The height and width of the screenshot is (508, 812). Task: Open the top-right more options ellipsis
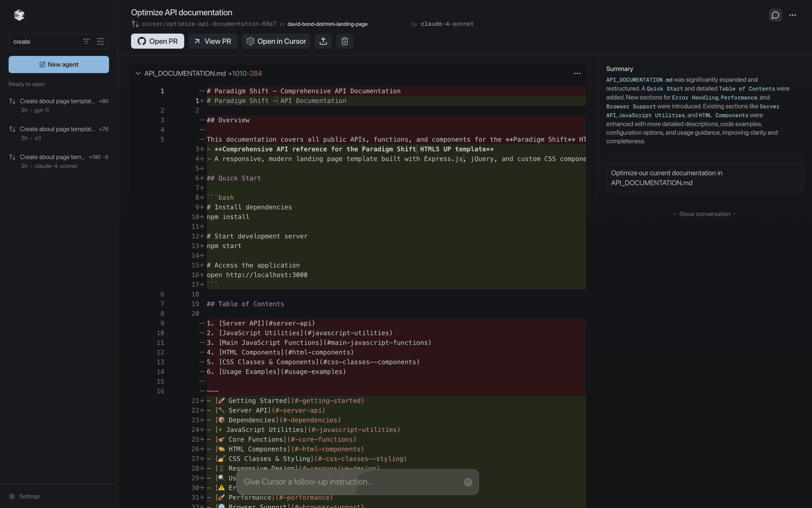793,15
